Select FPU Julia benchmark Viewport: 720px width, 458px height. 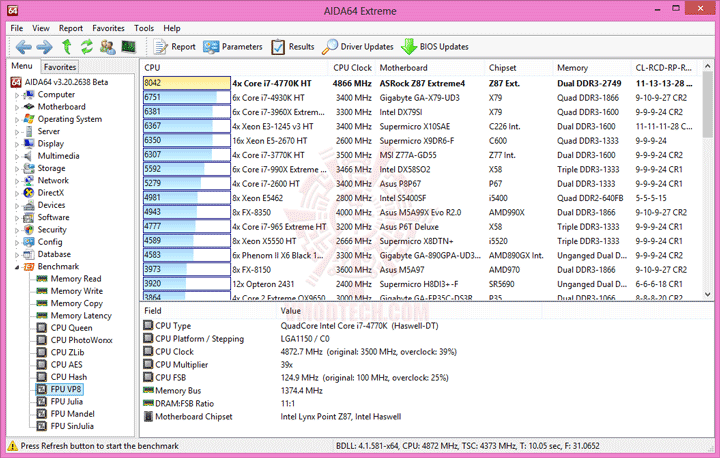67,401
